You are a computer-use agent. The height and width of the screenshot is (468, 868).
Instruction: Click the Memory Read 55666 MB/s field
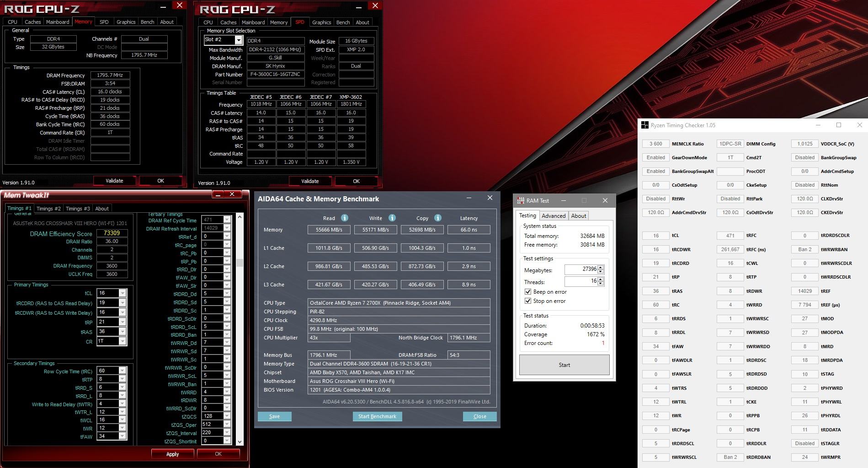[x=329, y=230]
